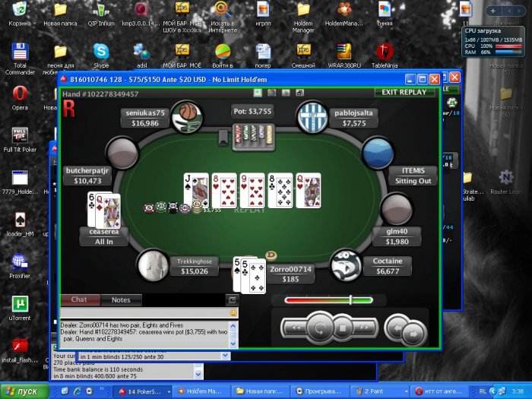Image resolution: width=532 pixels, height=399 pixels.
Task: Stop the hand replay
Action: tap(342, 328)
